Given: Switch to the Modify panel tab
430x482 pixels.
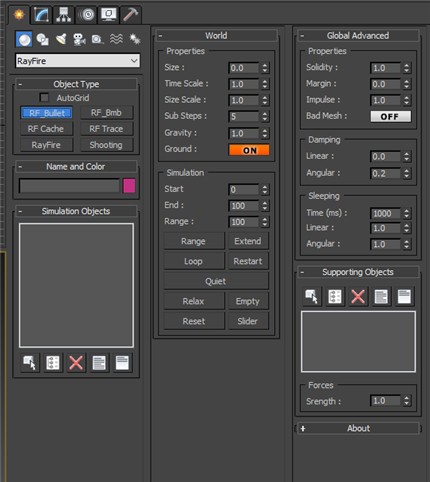Looking at the screenshot, I should click(x=42, y=15).
